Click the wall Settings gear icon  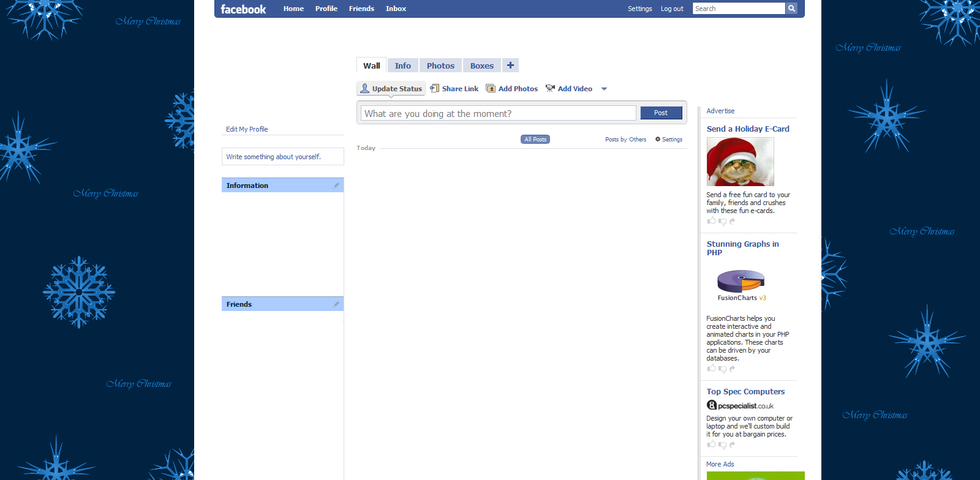(658, 139)
